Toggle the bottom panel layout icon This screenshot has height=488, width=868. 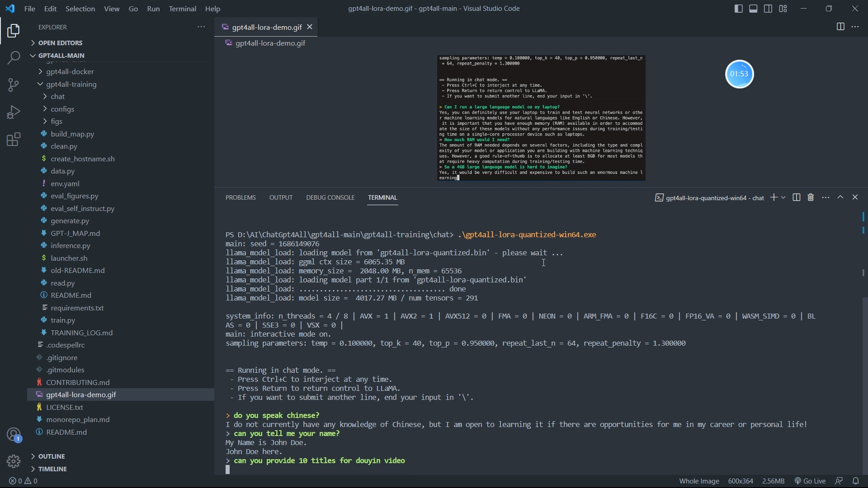coord(753,9)
